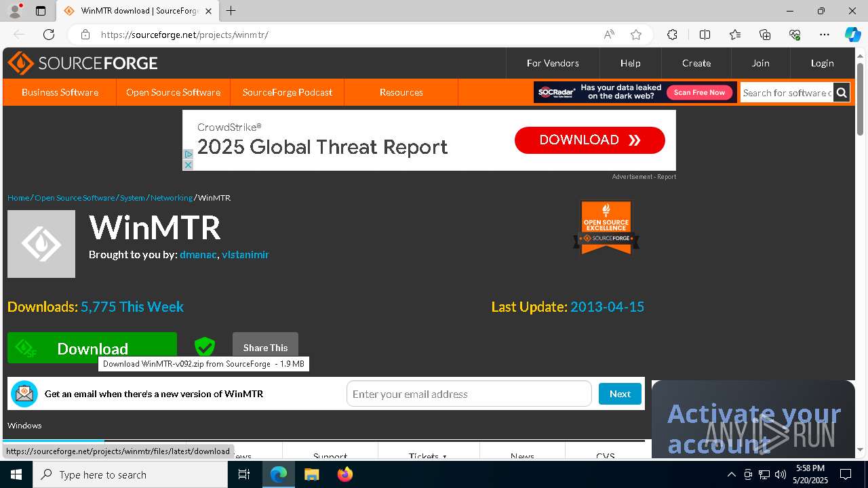The width and height of the screenshot is (868, 488).
Task: Click the Open Source Excellence badge
Action: point(606,227)
